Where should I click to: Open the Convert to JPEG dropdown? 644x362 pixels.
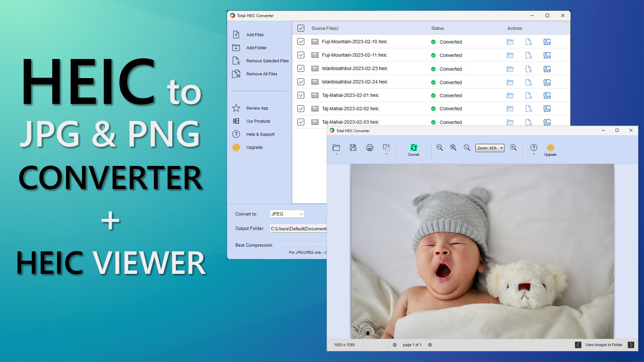[287, 214]
